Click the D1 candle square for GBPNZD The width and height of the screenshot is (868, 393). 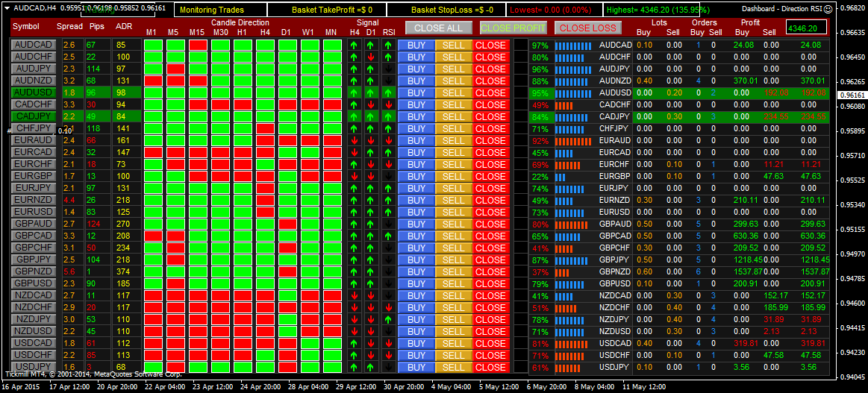[287, 272]
